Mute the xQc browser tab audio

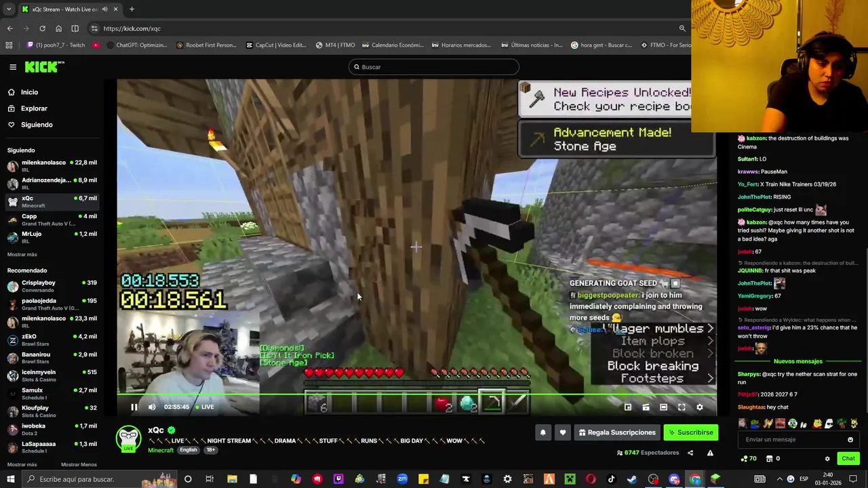click(105, 9)
